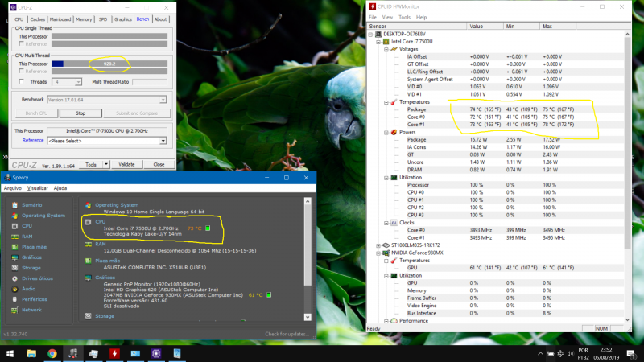
Task: Choose Storage icon in Speccy sidebar
Action: pyautogui.click(x=14, y=268)
